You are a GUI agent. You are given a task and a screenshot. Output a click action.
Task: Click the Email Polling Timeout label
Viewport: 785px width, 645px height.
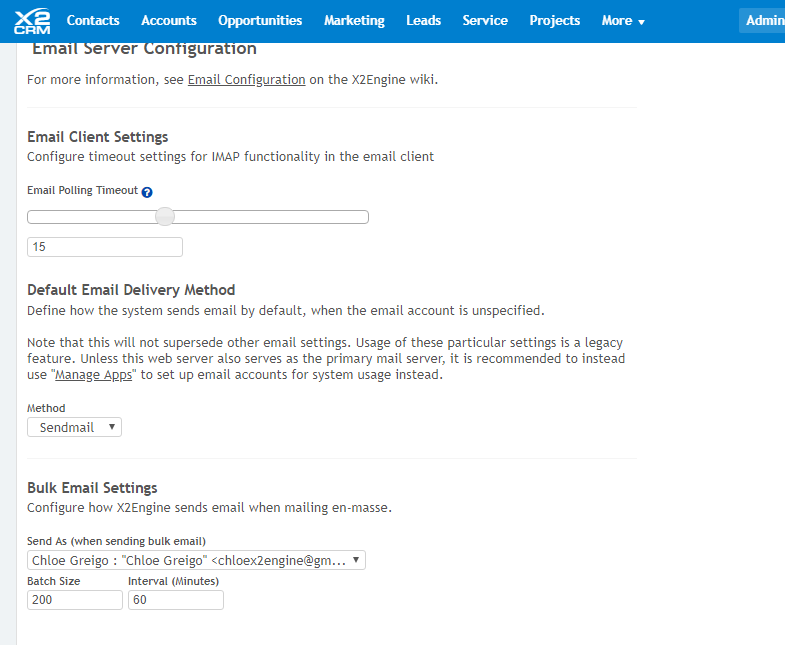click(x=83, y=190)
